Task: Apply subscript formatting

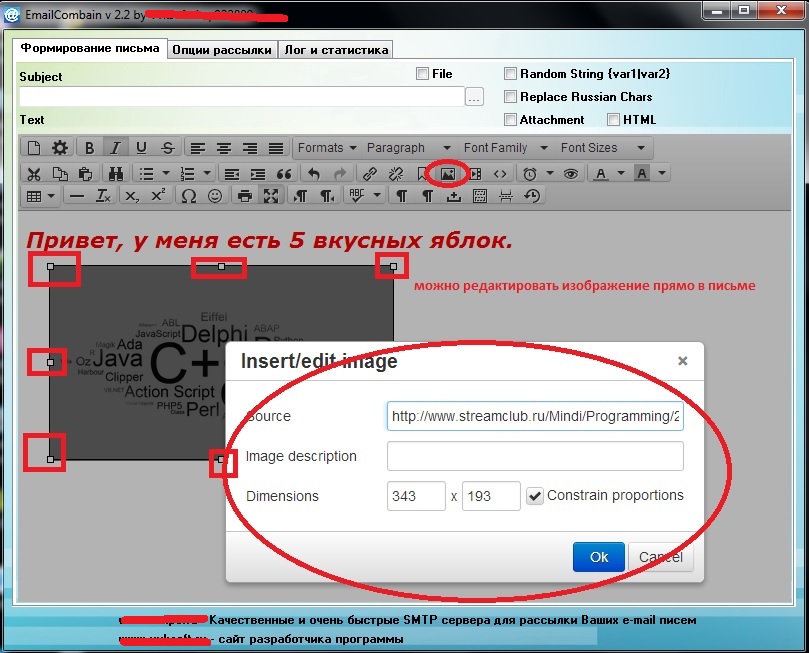Action: point(132,196)
